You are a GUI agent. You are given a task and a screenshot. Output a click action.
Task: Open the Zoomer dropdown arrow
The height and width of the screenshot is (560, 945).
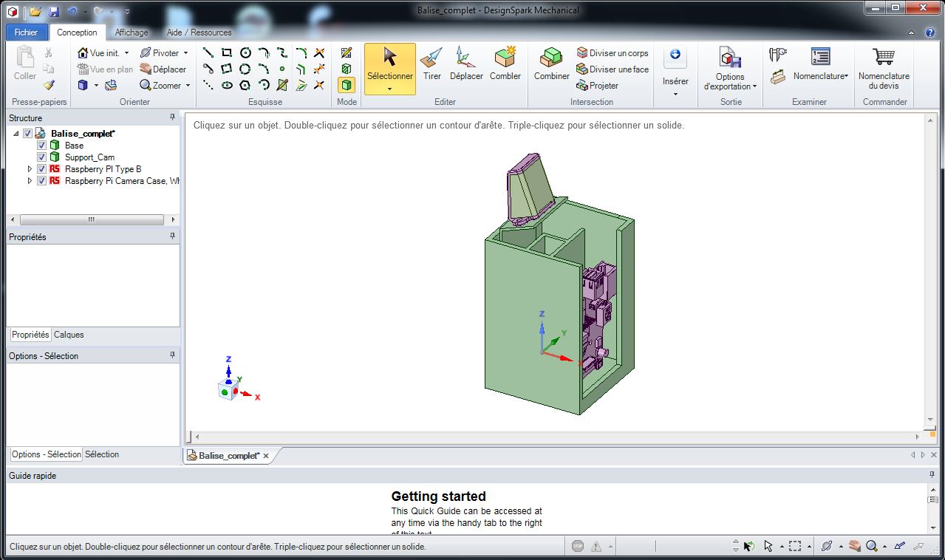pos(188,86)
